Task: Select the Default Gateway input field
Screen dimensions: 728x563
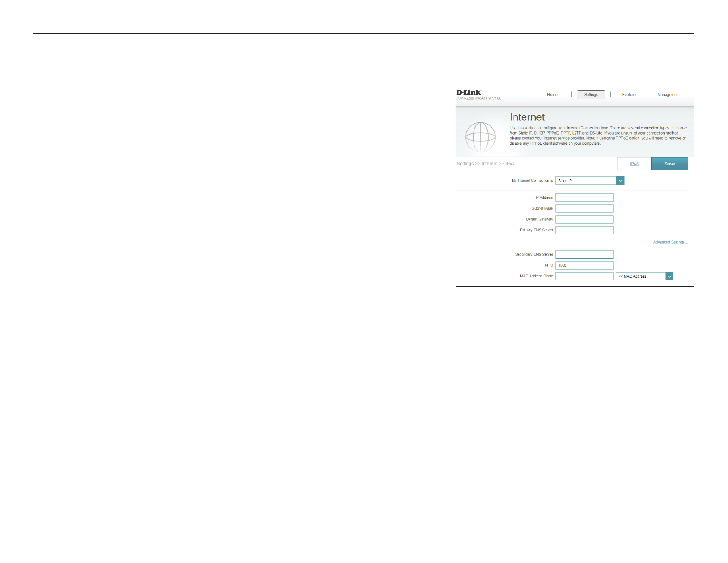Action: [x=584, y=219]
